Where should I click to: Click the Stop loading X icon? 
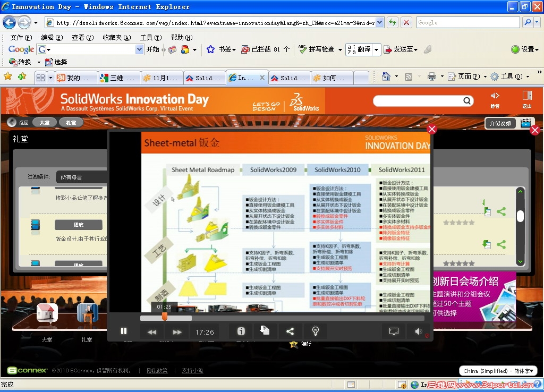[x=406, y=22]
